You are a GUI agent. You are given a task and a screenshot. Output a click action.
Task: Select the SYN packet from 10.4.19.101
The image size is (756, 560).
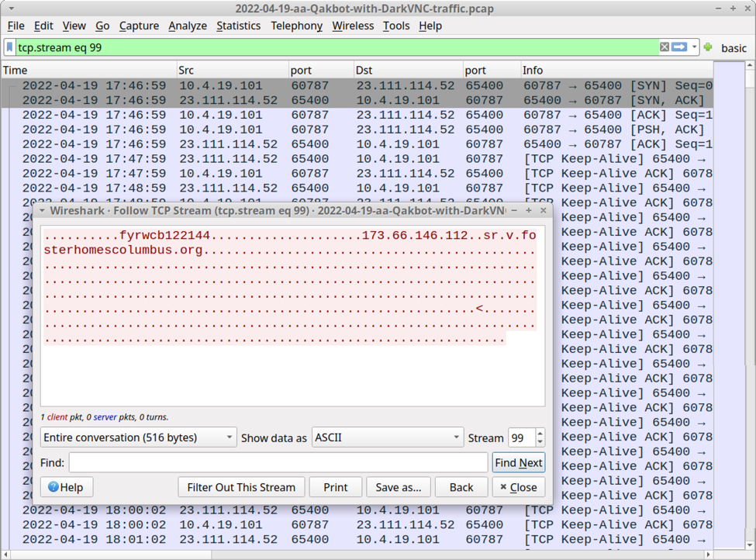[x=357, y=86]
